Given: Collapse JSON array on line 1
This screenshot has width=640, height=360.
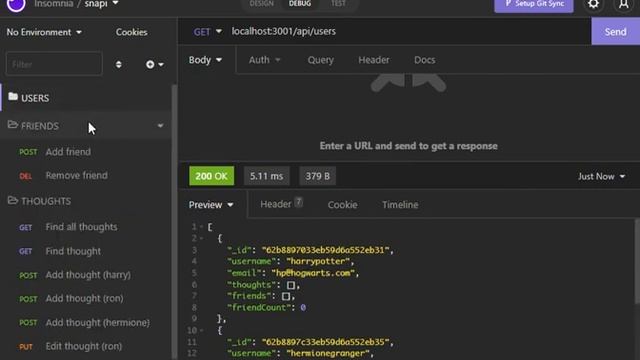Looking at the screenshot, I should [x=201, y=227].
